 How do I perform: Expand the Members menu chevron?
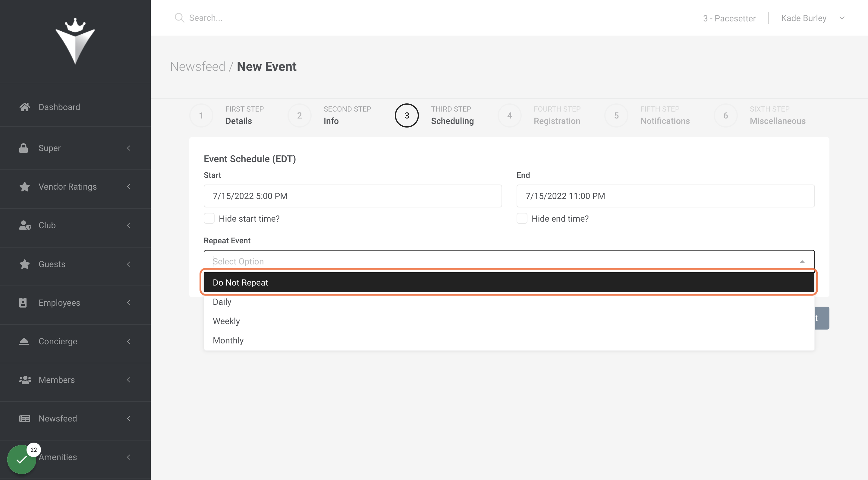(x=128, y=380)
